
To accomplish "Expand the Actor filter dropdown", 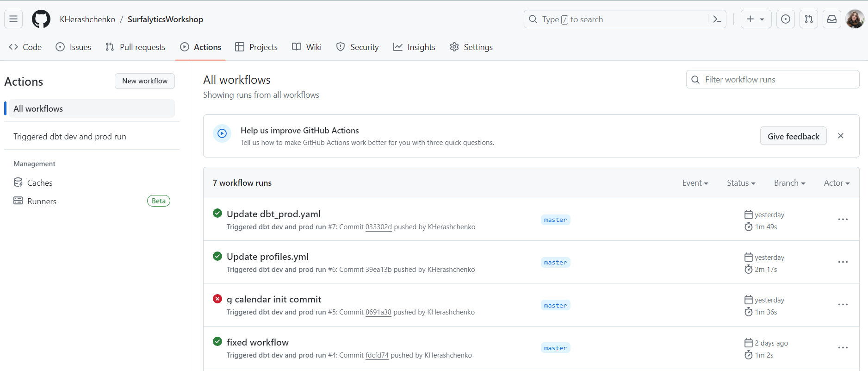I will coord(837,183).
